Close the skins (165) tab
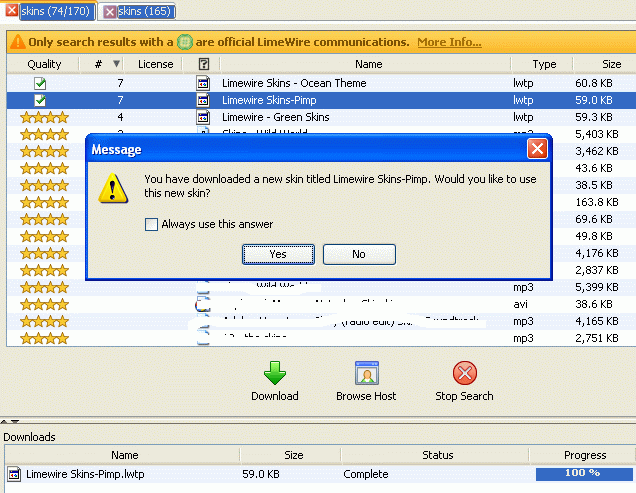Screen dimensions: 636x493 (x=110, y=12)
